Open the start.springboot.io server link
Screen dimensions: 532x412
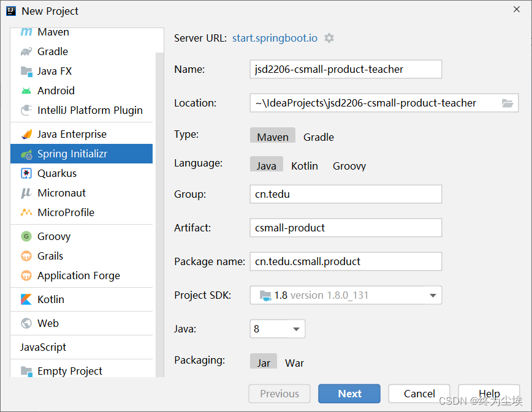[x=275, y=38]
